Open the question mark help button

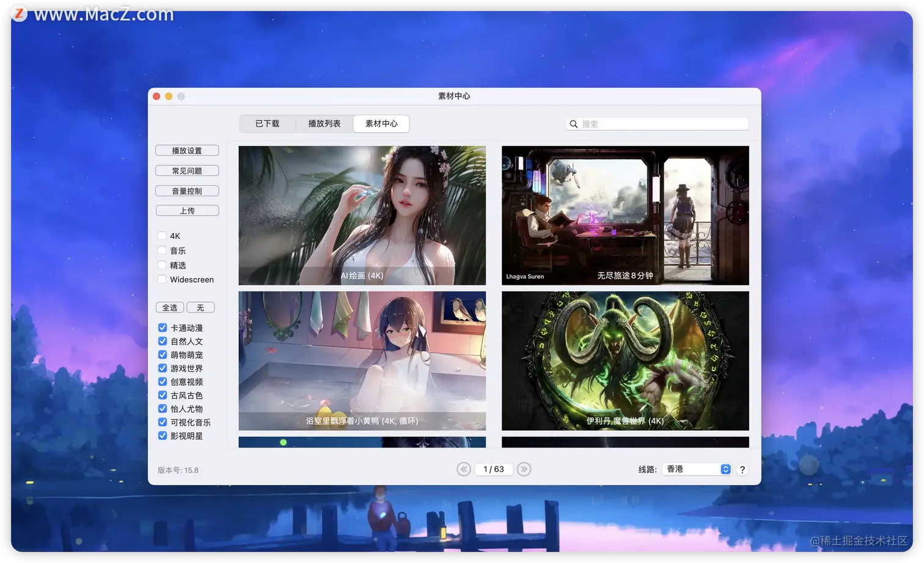point(742,469)
